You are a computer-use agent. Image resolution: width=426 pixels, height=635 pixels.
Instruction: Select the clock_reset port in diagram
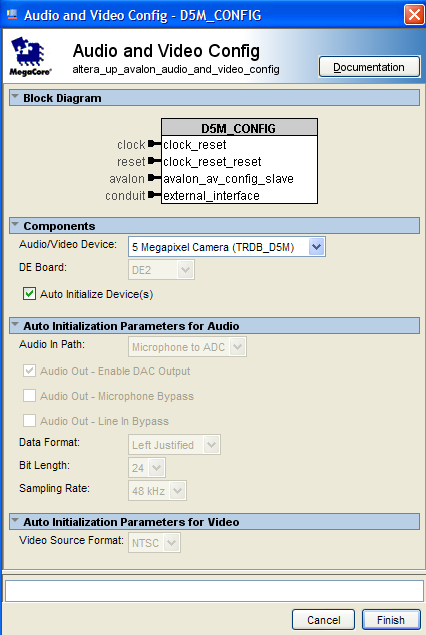(195, 145)
